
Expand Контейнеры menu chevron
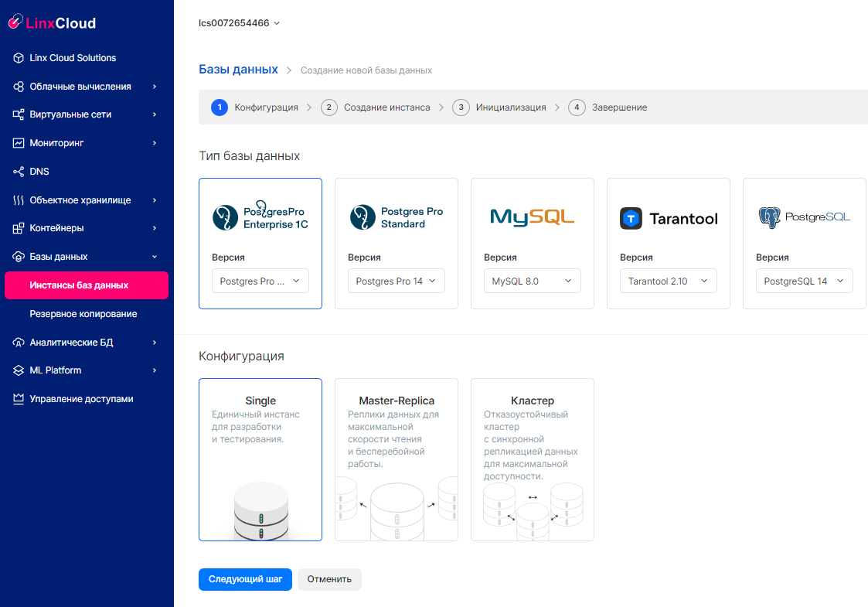coord(155,228)
